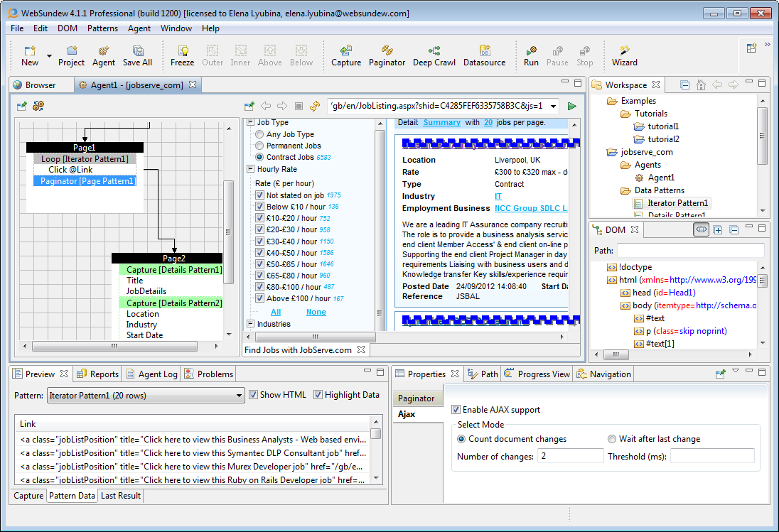Open the toolbar overflow chevron

point(767,45)
